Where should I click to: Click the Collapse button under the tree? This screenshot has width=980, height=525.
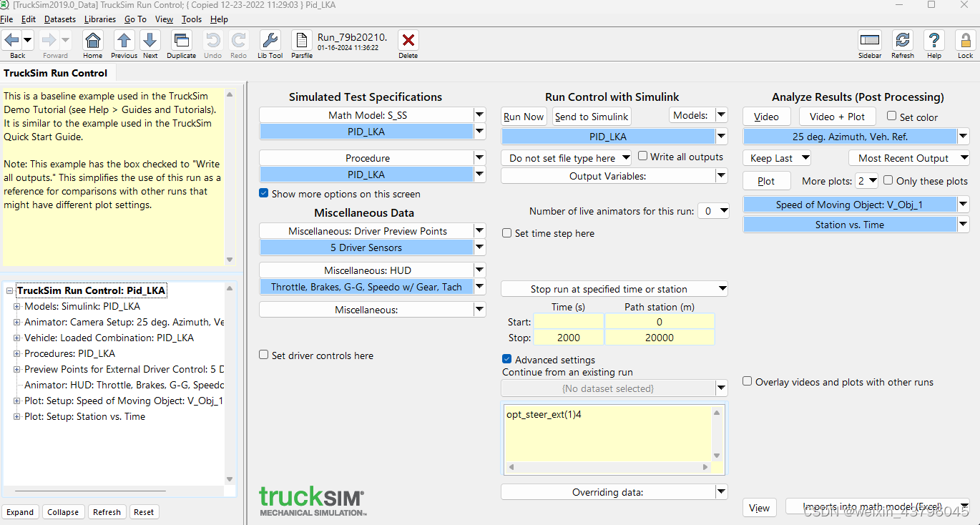point(63,512)
